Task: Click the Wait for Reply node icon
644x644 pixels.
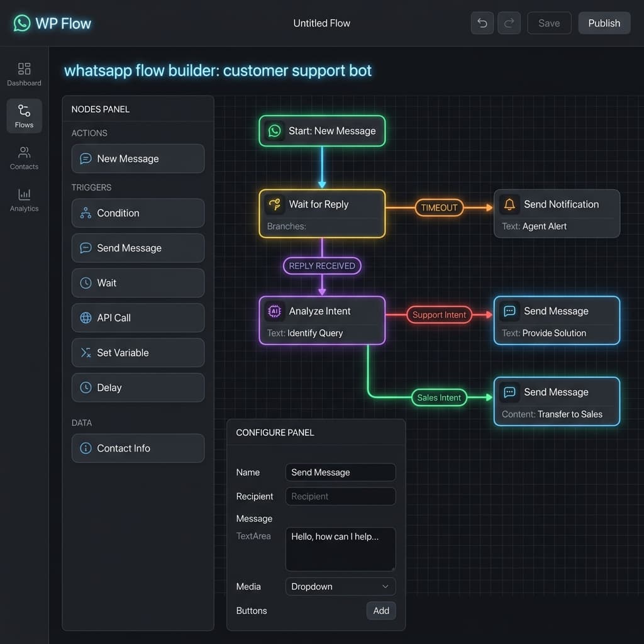Action: pyautogui.click(x=274, y=204)
